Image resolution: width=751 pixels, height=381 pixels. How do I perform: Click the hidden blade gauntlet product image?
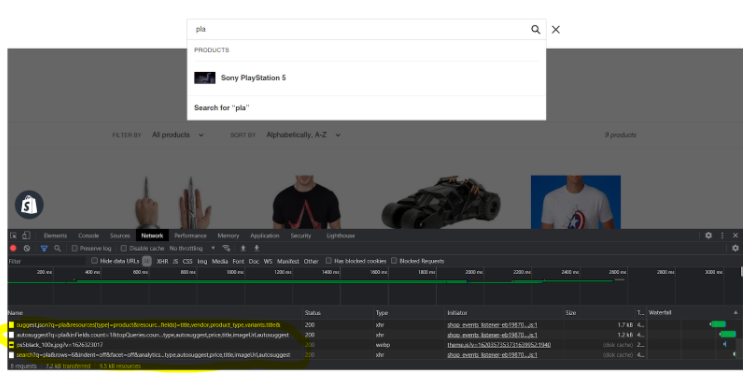(174, 202)
